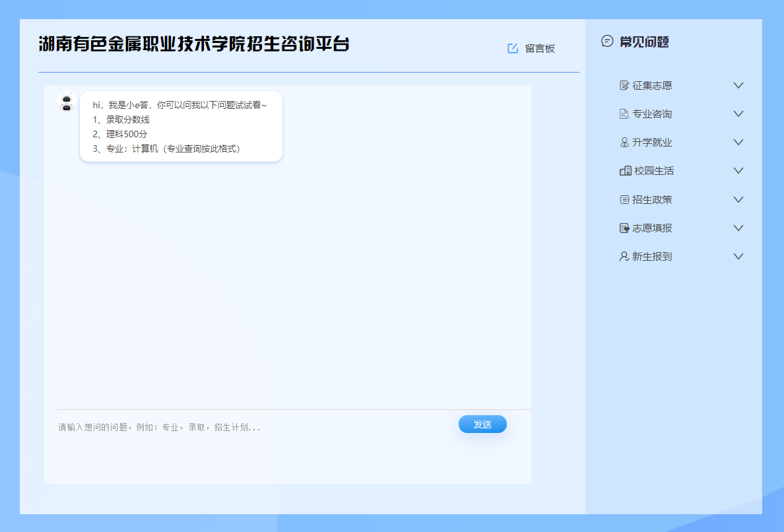Open the 留言板 message board link
The width and height of the screenshot is (784, 532).
[x=540, y=48]
